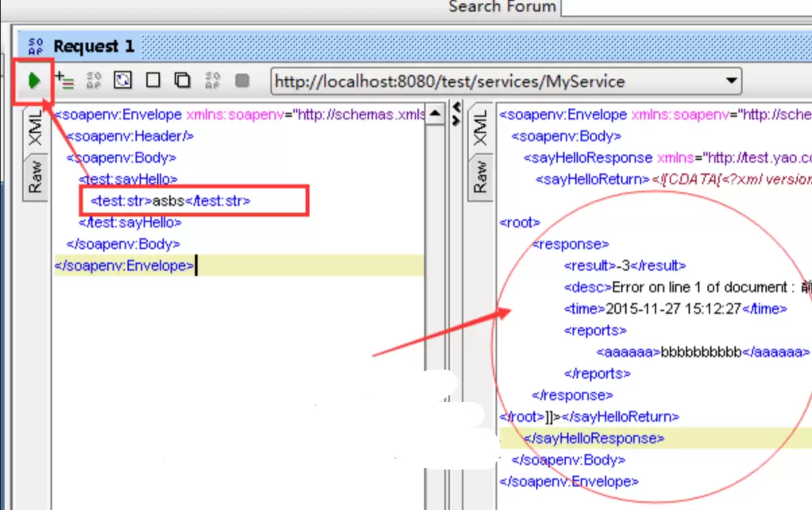The height and width of the screenshot is (510, 812).
Task: Click the </response> closing tag
Action: click(x=573, y=395)
